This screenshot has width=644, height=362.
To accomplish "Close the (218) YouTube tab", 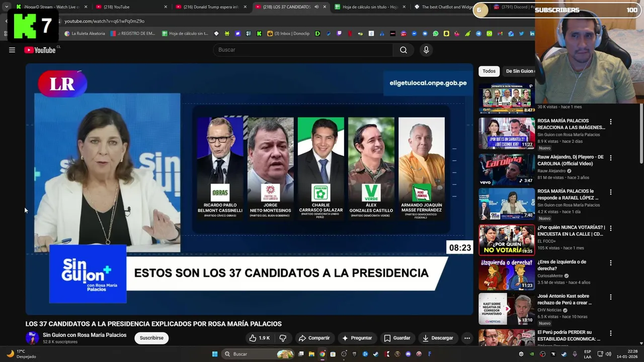I will point(166,7).
